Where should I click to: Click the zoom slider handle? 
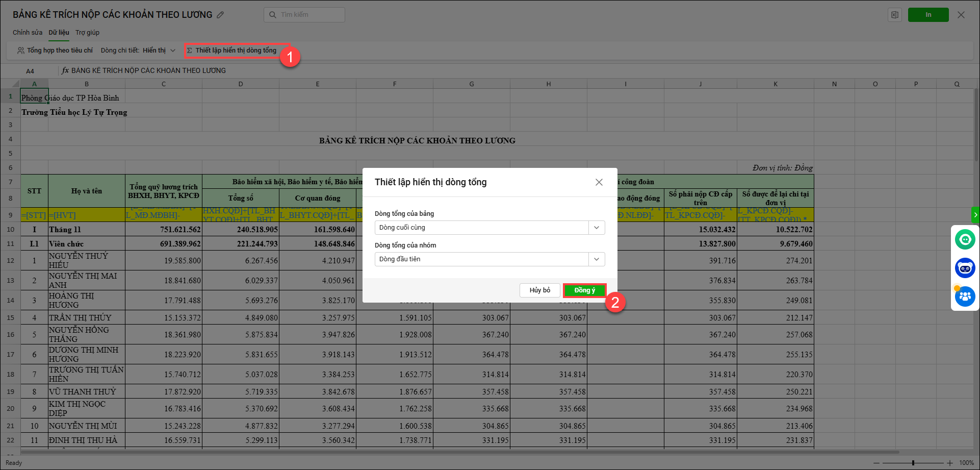point(913,463)
